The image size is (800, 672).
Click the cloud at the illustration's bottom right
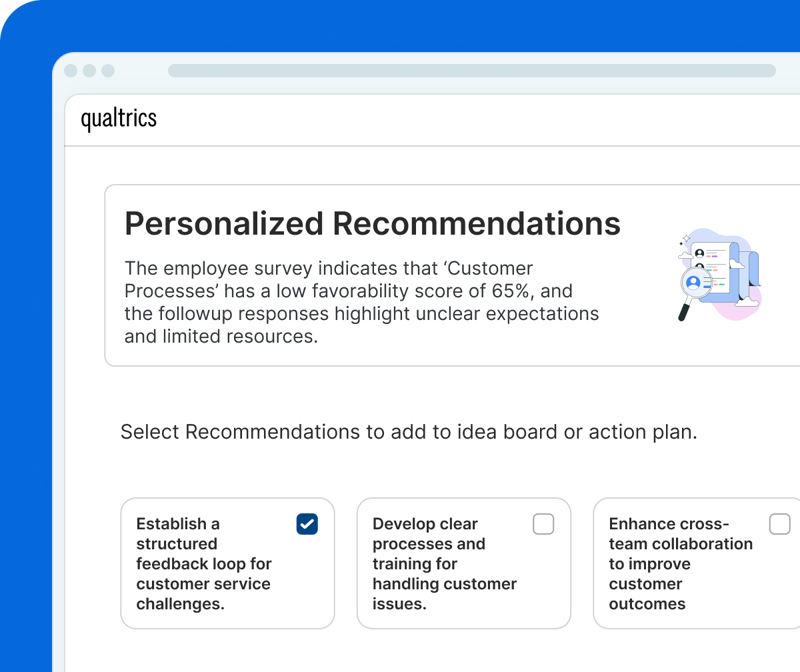click(x=747, y=301)
